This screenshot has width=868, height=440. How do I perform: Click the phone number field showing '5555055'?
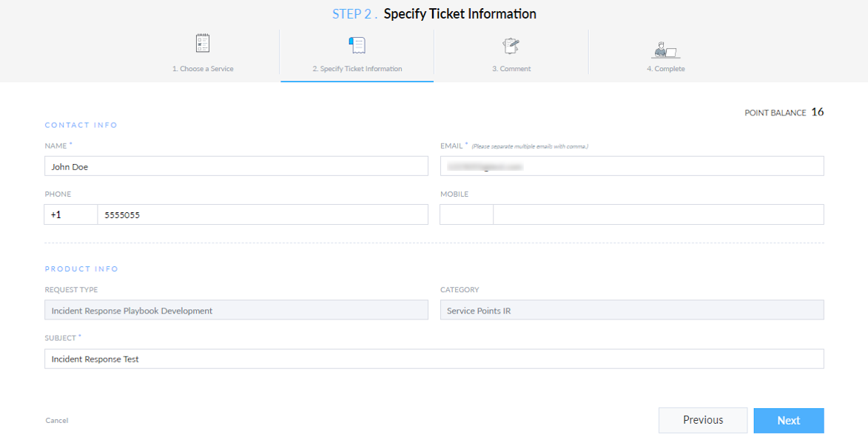click(263, 214)
